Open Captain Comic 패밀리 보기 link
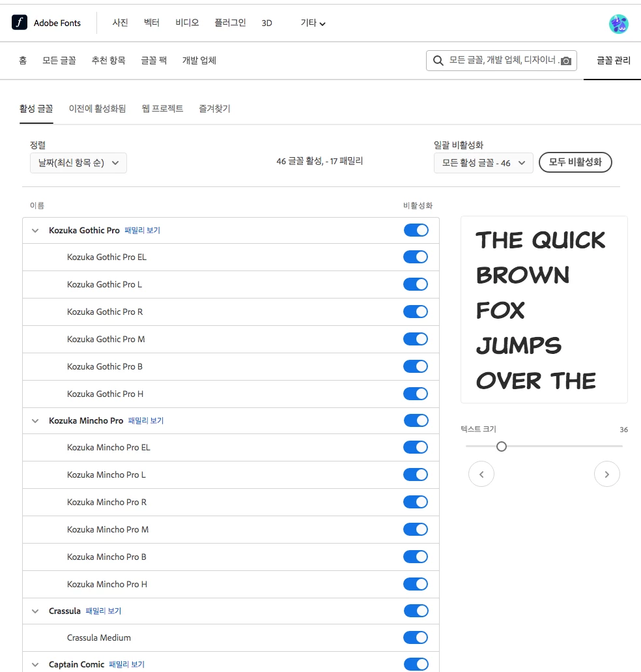The height and width of the screenshot is (672, 641). point(127,665)
